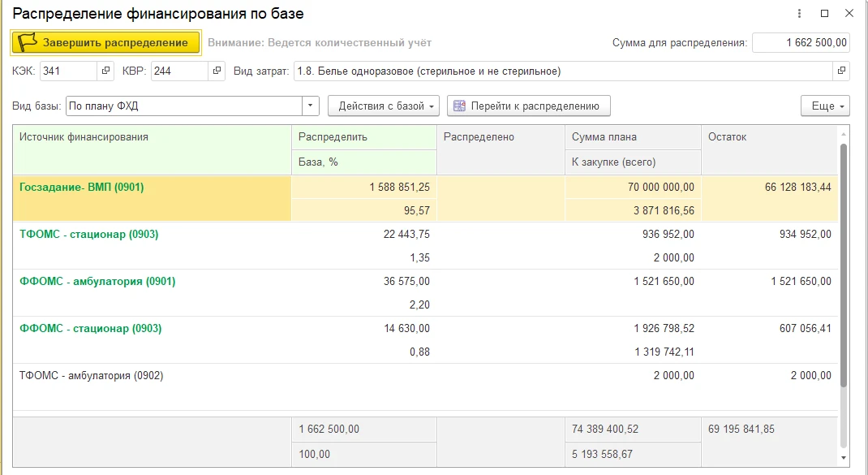Image resolution: width=868 pixels, height=475 pixels.
Task: Click the Вид базы field showing По плану ФХД
Action: coord(184,106)
